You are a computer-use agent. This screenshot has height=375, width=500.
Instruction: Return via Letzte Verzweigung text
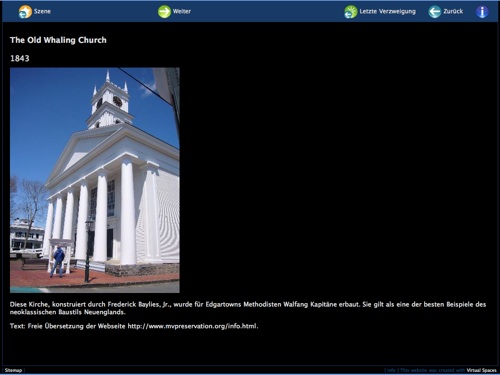[x=387, y=11]
